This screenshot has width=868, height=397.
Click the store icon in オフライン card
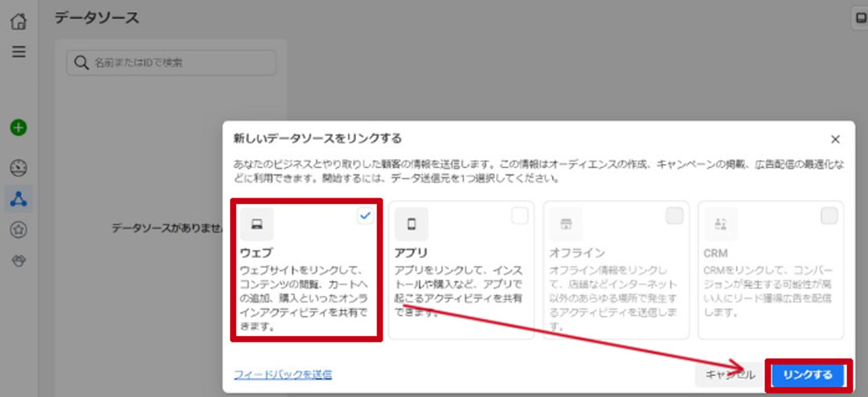coord(565,224)
